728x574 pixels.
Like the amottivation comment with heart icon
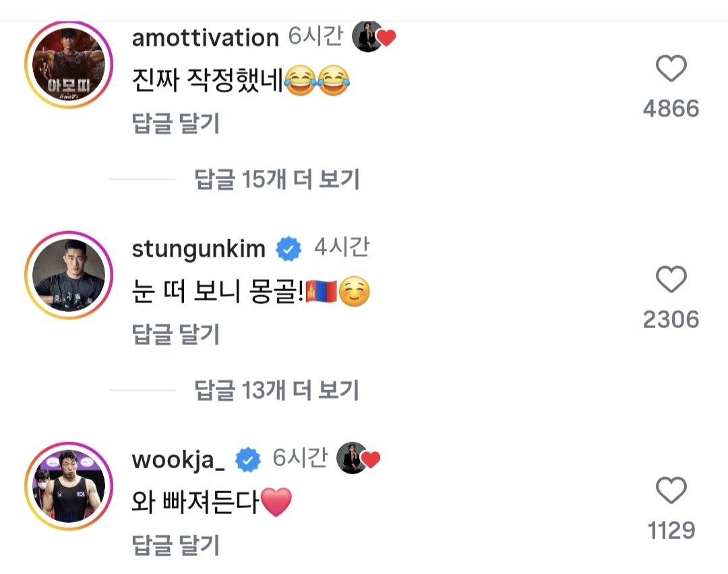point(671,69)
